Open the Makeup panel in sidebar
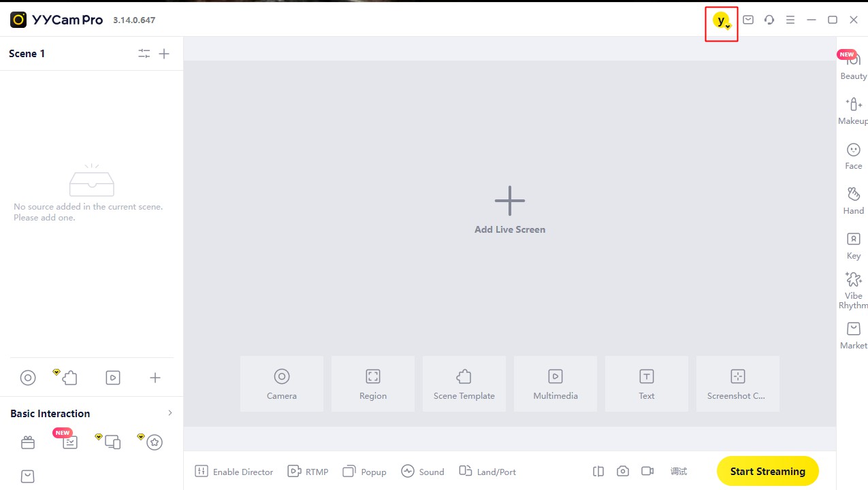This screenshot has width=868, height=490. click(853, 110)
